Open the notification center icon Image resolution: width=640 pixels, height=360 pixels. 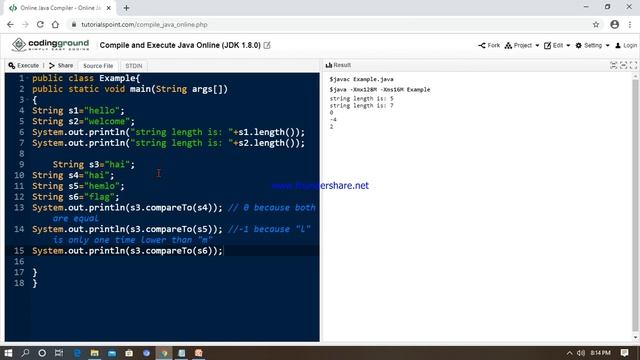(x=624, y=353)
